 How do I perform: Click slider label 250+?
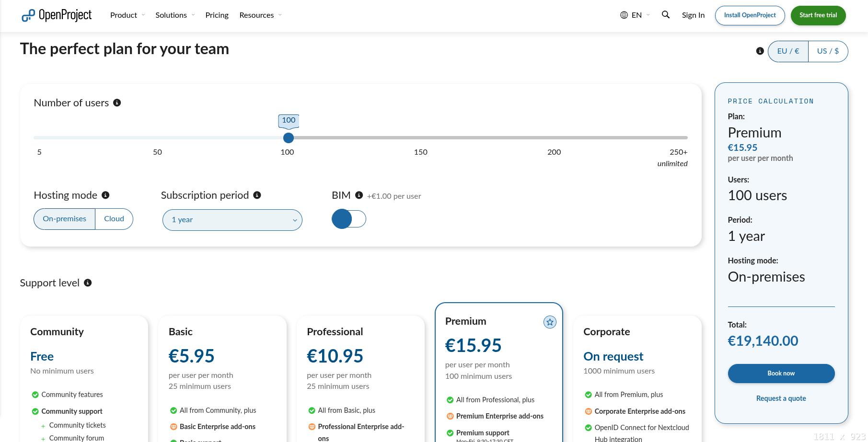(x=679, y=152)
